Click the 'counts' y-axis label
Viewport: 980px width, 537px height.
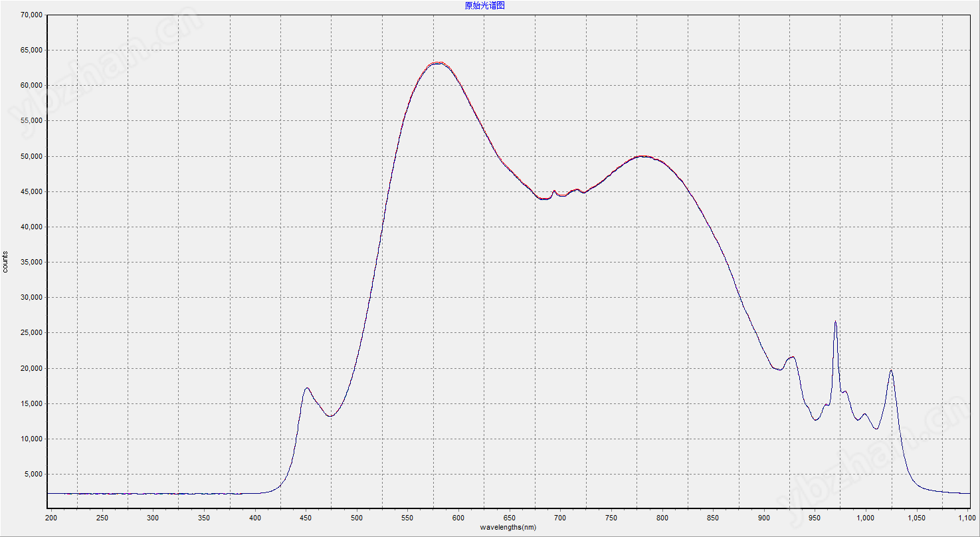pyautogui.click(x=6, y=261)
